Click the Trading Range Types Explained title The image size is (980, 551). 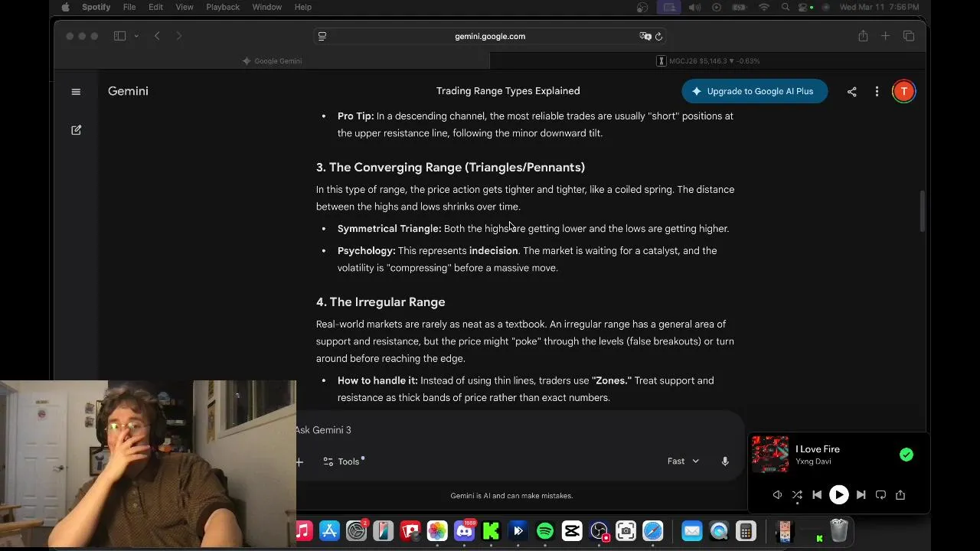pos(508,91)
